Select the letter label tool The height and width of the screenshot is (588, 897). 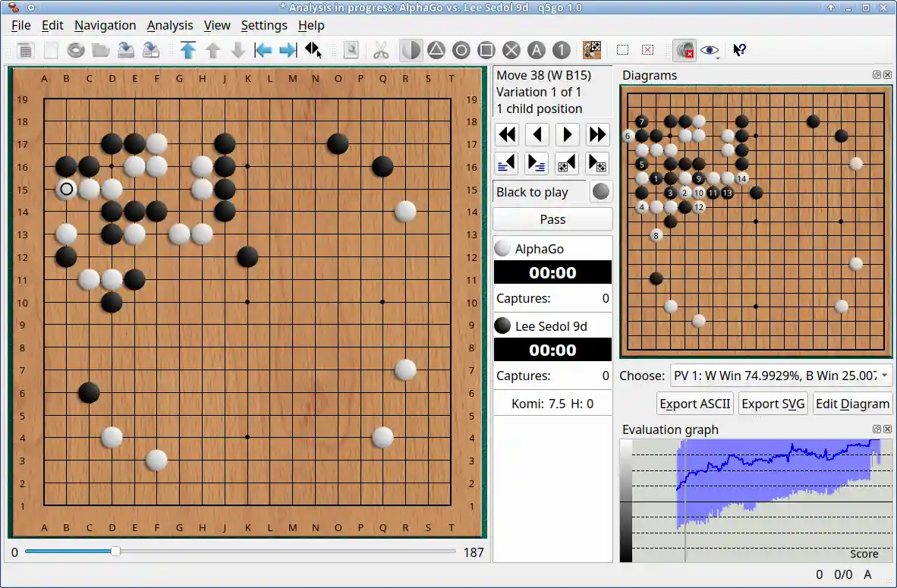tap(537, 50)
